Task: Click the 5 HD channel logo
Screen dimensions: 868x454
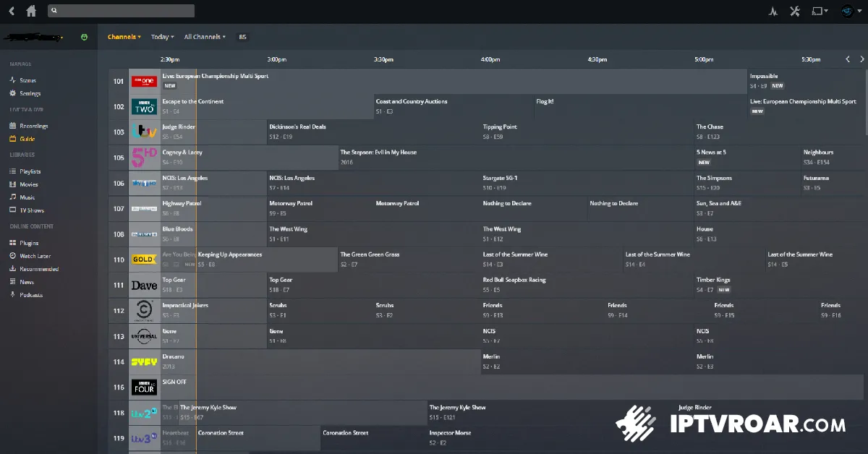Action: (x=144, y=158)
